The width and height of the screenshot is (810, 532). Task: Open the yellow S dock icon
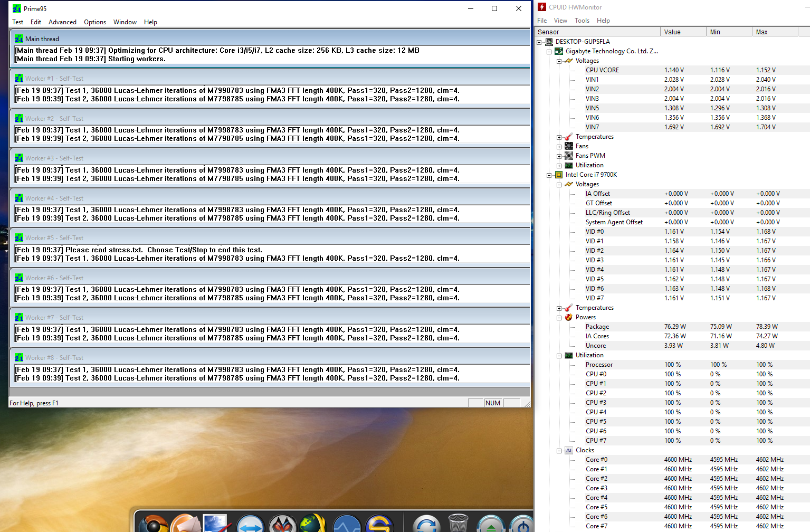coord(379,523)
